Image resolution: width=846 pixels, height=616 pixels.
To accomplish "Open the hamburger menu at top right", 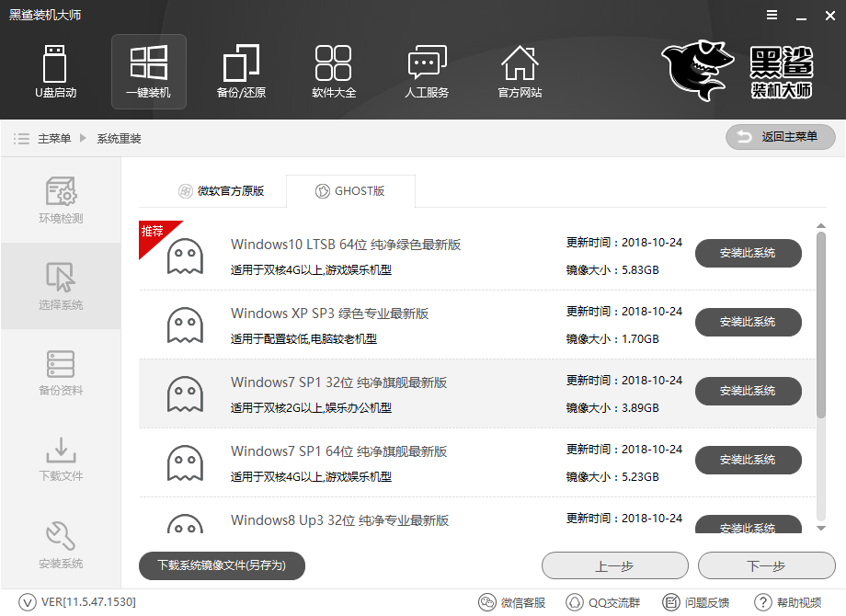I will (x=771, y=15).
